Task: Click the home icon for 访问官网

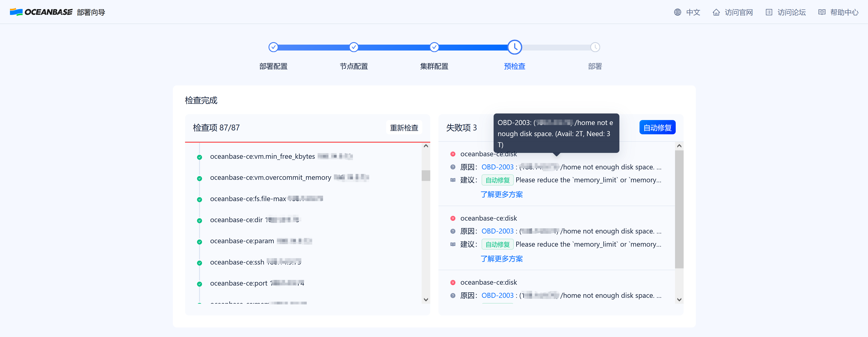Action: [x=716, y=12]
